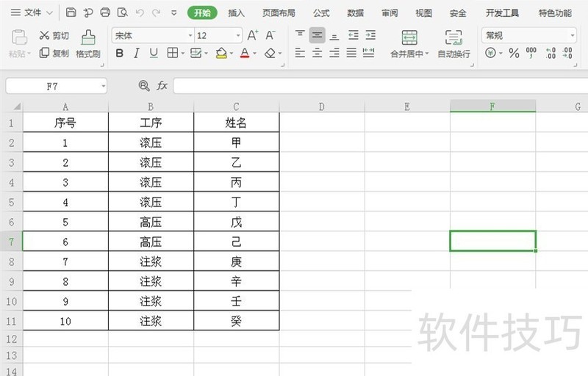Click the Undo arrow icon
This screenshot has width=588, height=376.
(140, 12)
